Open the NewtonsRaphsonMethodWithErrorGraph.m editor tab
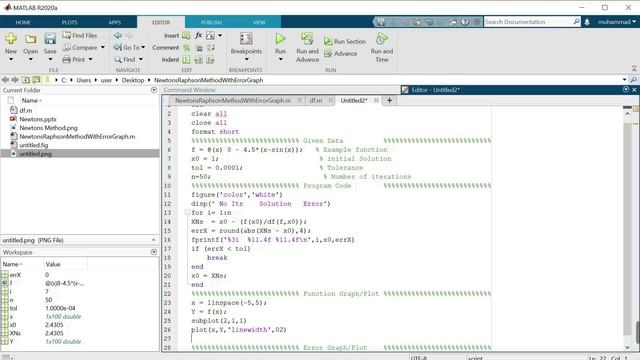Viewport: 640px width, 360px height. [233, 100]
